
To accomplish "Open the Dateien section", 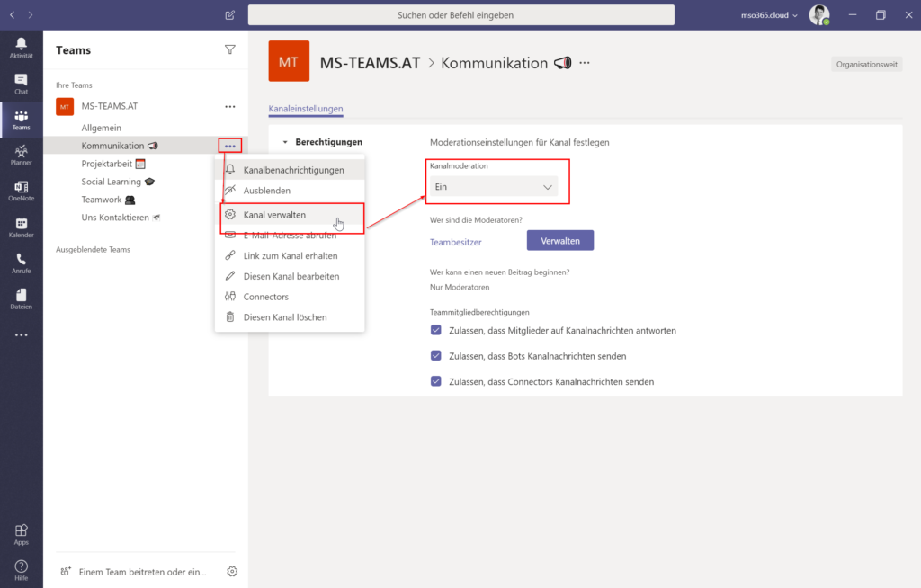I will pos(22,299).
